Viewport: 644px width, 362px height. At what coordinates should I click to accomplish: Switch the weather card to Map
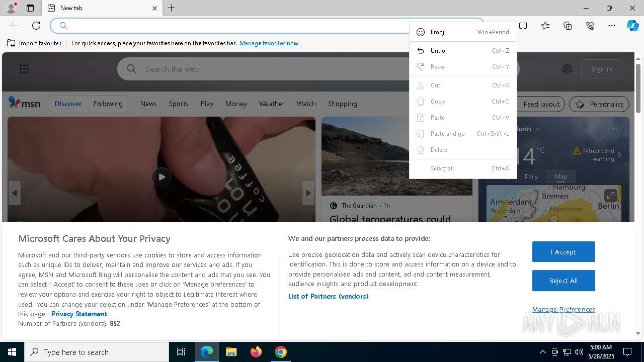(x=561, y=176)
